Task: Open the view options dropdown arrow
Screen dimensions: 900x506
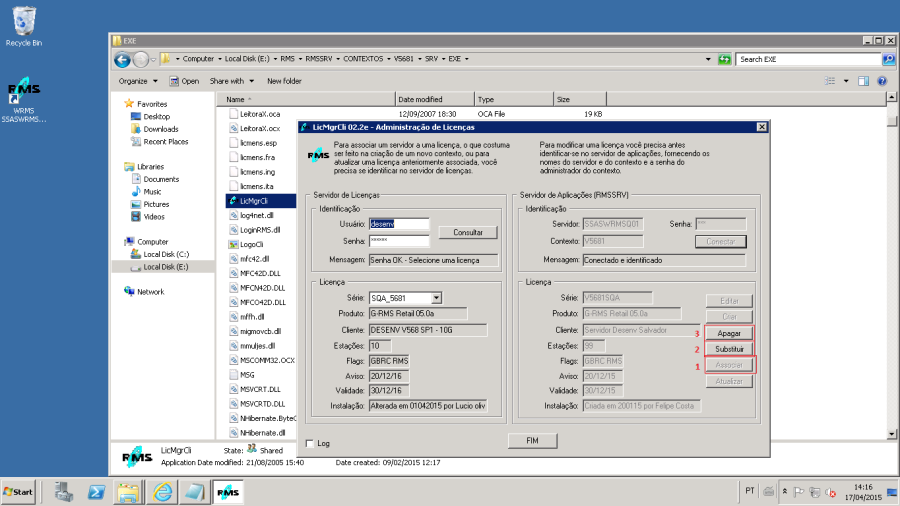Action: (x=846, y=81)
